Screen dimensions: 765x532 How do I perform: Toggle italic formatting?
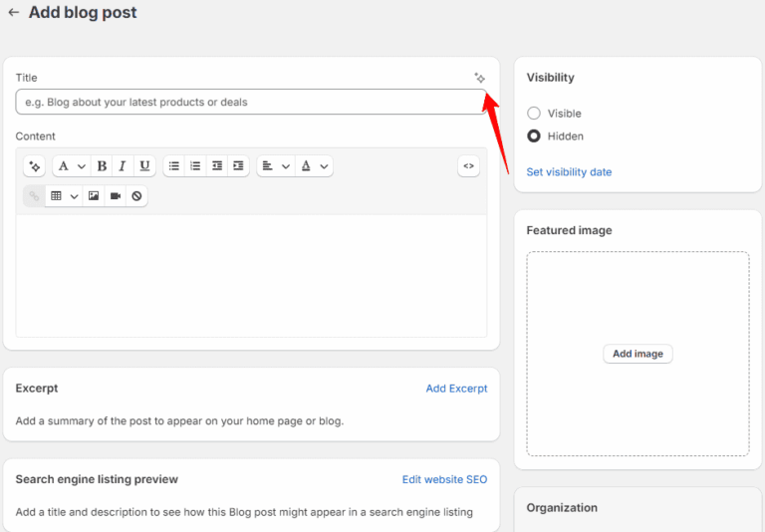point(123,166)
